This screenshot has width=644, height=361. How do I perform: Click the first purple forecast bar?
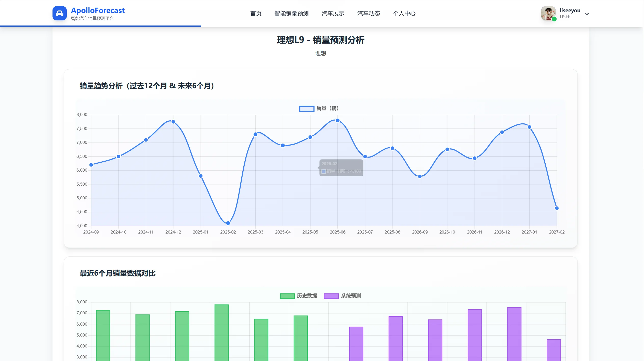coord(356,344)
